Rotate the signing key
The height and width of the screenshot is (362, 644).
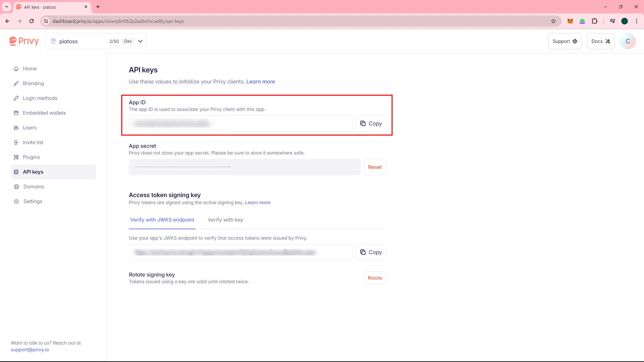point(375,278)
